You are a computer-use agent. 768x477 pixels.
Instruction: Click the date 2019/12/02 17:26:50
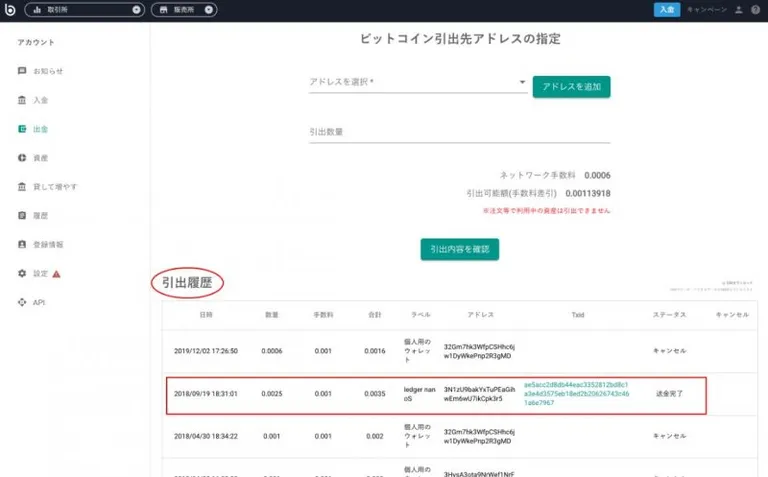[206, 351]
